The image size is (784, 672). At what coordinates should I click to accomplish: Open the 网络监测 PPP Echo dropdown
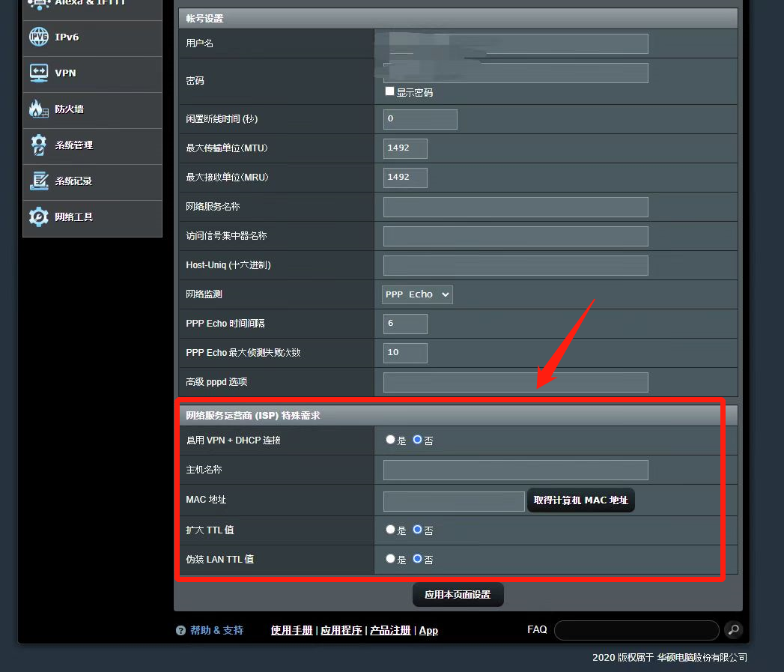[417, 294]
